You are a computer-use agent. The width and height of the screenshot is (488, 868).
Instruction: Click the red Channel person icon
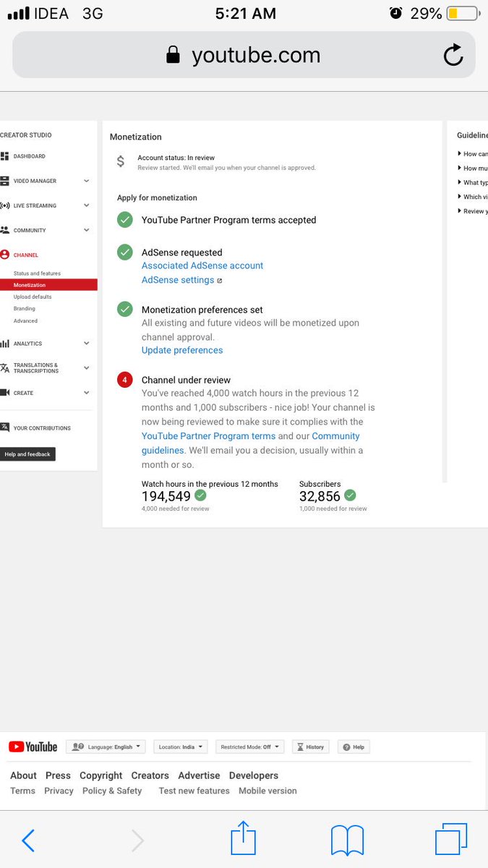tap(4, 255)
